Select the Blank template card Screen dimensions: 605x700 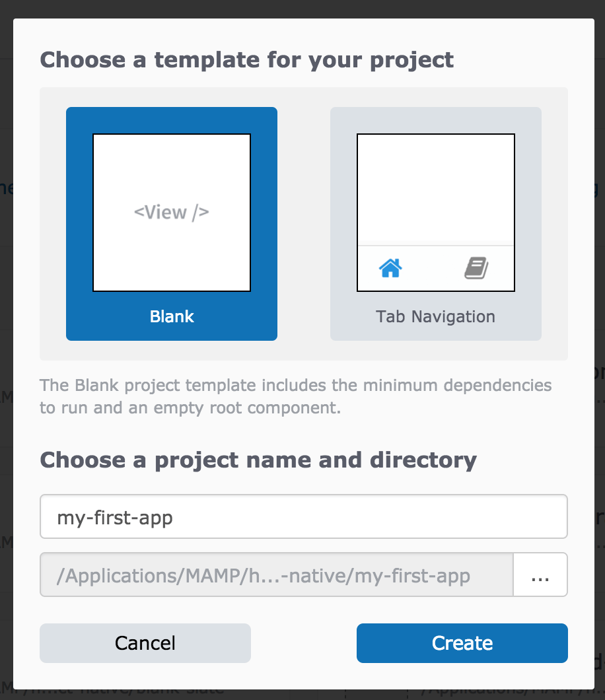pos(171,223)
